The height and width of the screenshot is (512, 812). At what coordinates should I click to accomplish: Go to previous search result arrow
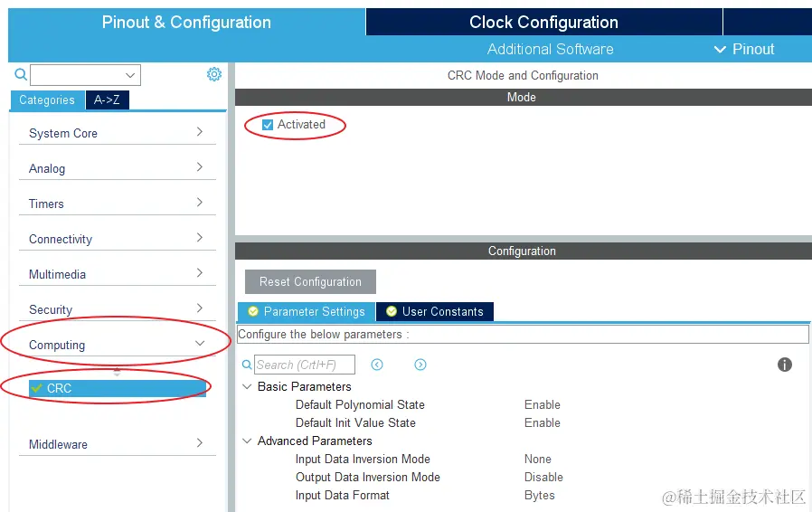point(377,365)
